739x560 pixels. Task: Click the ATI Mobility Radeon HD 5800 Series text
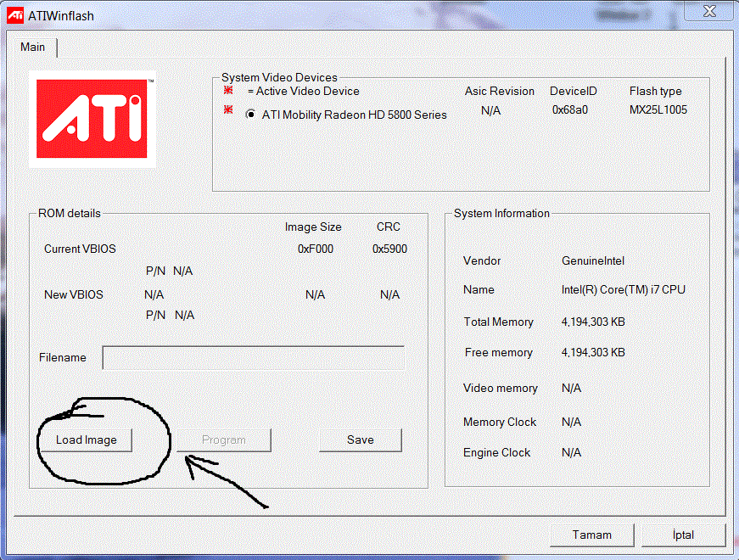[x=355, y=115]
